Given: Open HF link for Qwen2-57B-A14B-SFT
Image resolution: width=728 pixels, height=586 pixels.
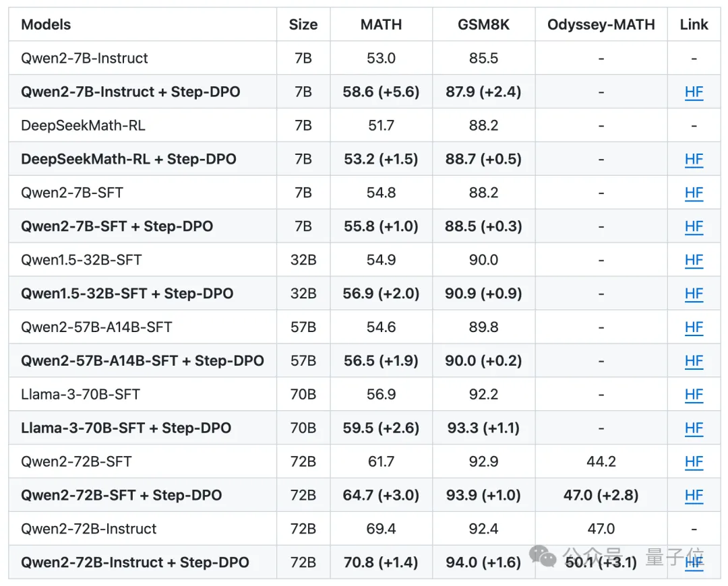Looking at the screenshot, I should (x=694, y=327).
